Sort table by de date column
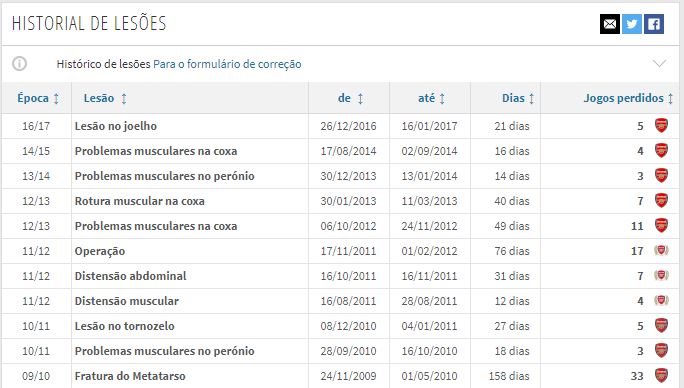The width and height of the screenshot is (684, 388). [350, 98]
